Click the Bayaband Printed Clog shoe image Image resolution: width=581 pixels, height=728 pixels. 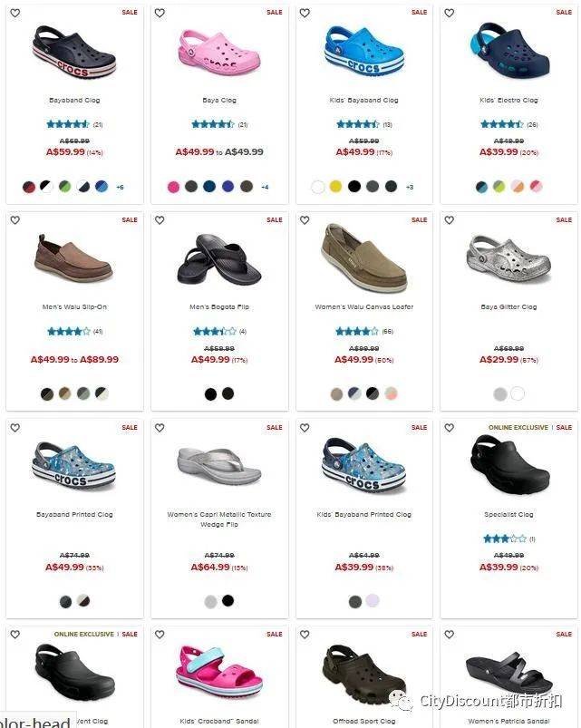click(73, 466)
